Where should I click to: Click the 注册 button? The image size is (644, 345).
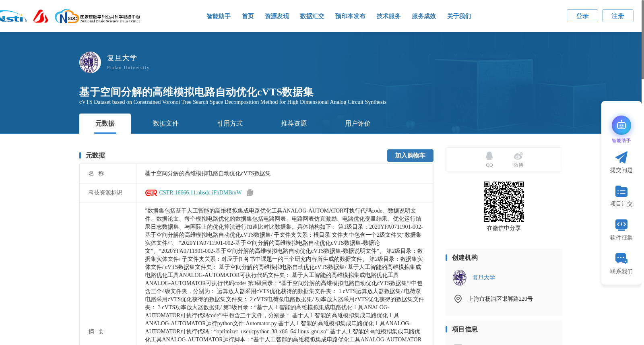[x=618, y=16]
